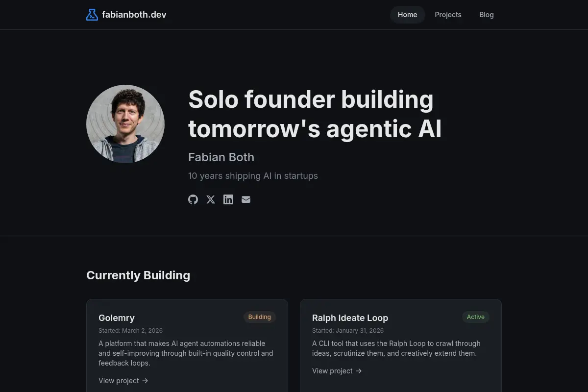The width and height of the screenshot is (588, 392).
Task: Open the Golemry card title
Action: [x=117, y=318]
